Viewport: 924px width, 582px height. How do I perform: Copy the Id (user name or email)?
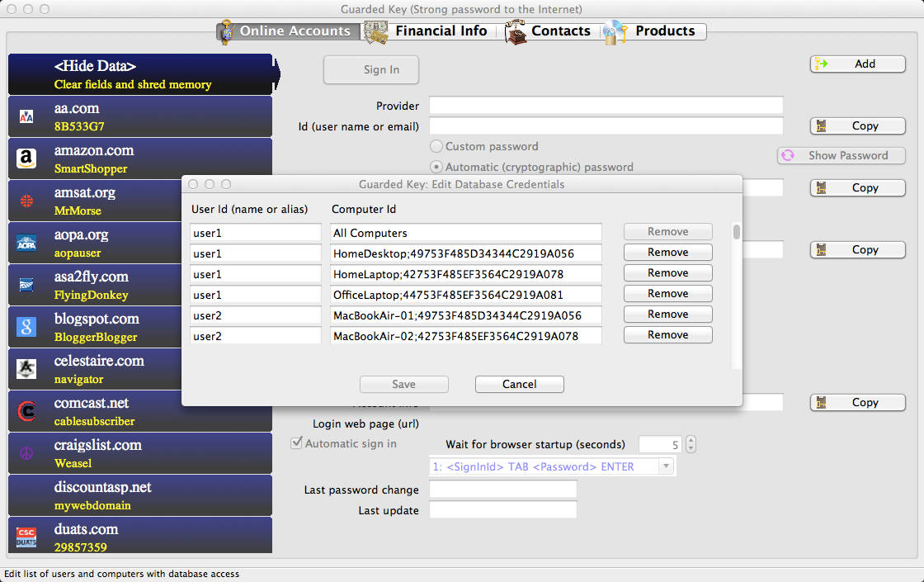point(857,125)
